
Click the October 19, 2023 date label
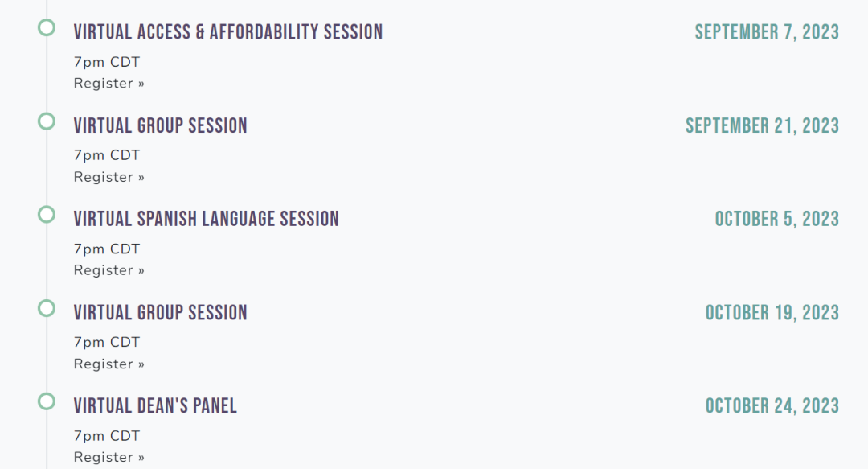click(x=772, y=313)
